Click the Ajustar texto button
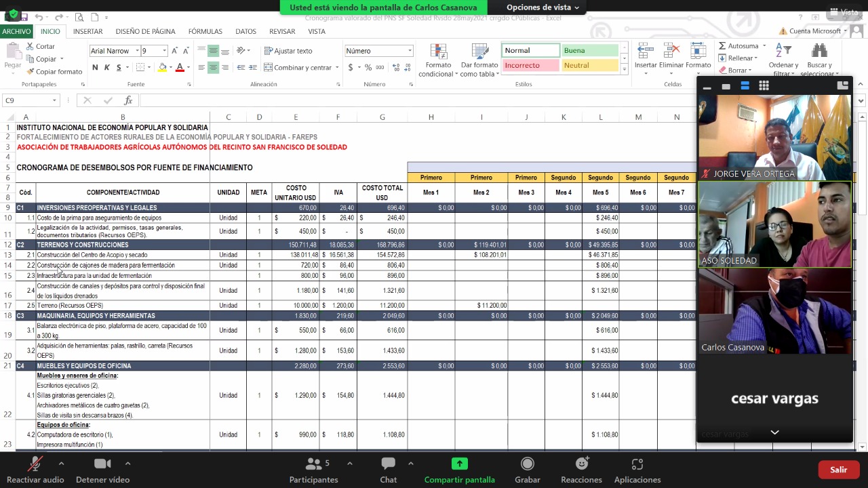 (x=288, y=51)
